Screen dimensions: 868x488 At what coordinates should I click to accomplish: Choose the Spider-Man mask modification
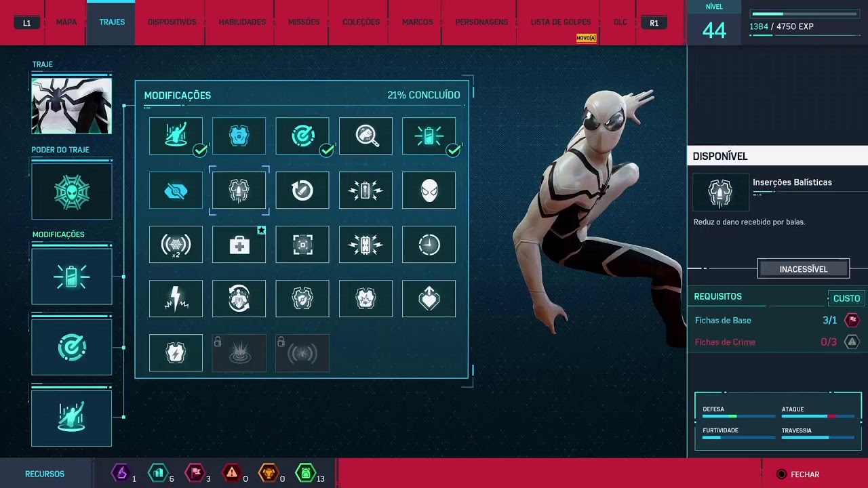[x=429, y=190]
